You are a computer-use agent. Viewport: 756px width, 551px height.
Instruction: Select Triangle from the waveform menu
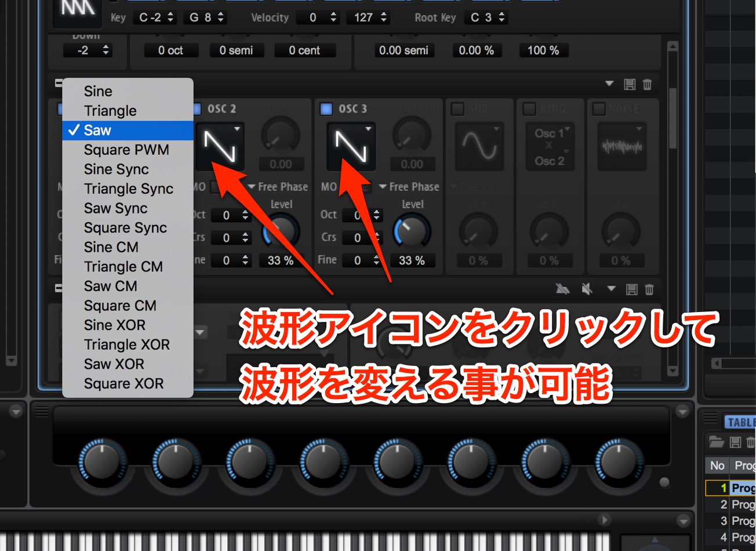[128, 111]
